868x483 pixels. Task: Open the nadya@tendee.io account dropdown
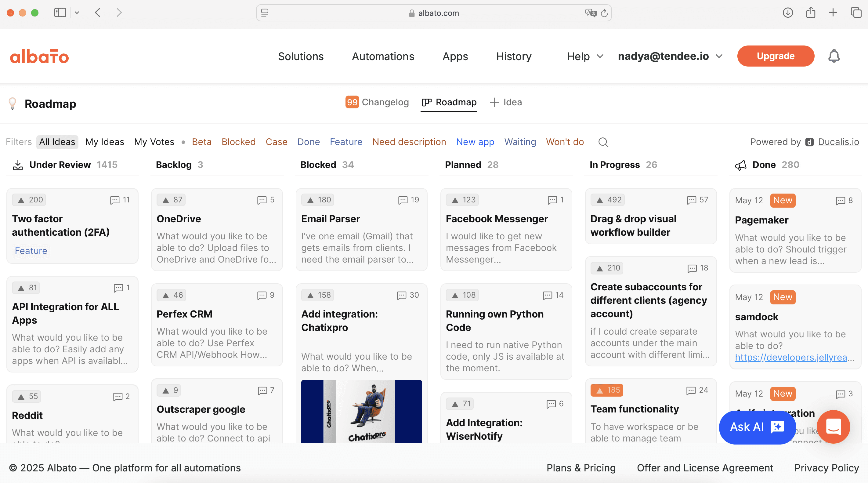(670, 56)
